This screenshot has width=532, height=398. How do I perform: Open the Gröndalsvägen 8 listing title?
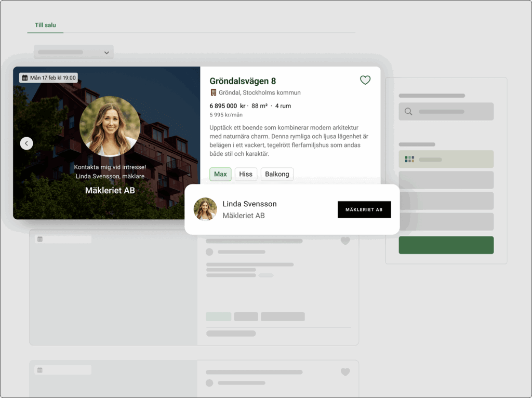(243, 81)
